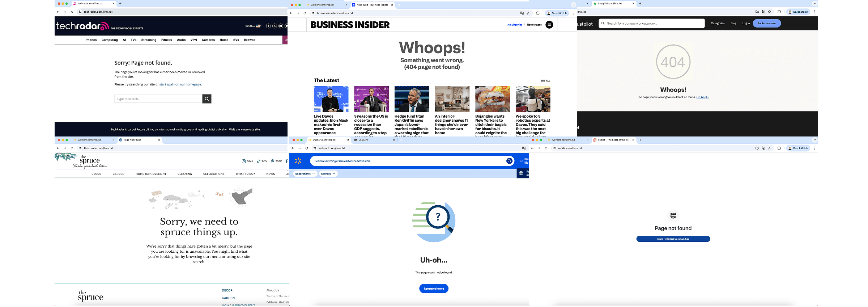
Task: Open tab search chevron in Reddit window
Action: pyautogui.click(x=814, y=140)
